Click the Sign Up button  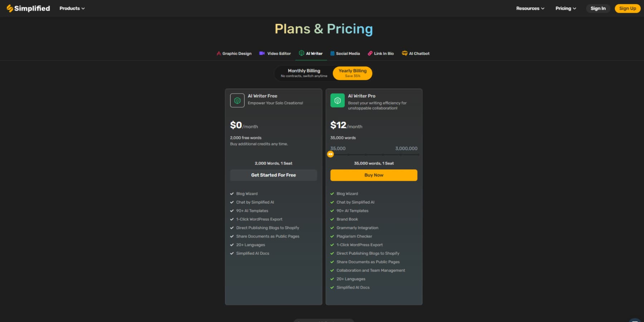pyautogui.click(x=627, y=8)
